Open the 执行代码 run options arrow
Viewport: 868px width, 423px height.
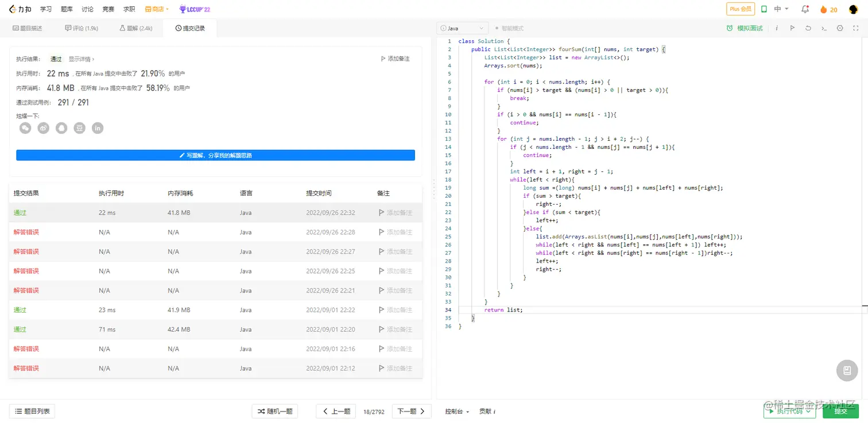point(808,411)
